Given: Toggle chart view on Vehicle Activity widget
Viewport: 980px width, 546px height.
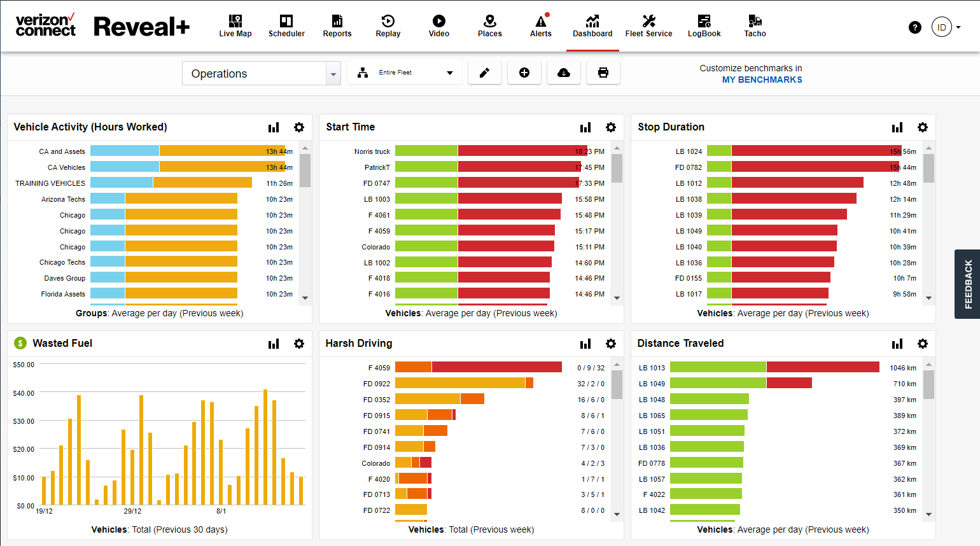Looking at the screenshot, I should coord(273,127).
